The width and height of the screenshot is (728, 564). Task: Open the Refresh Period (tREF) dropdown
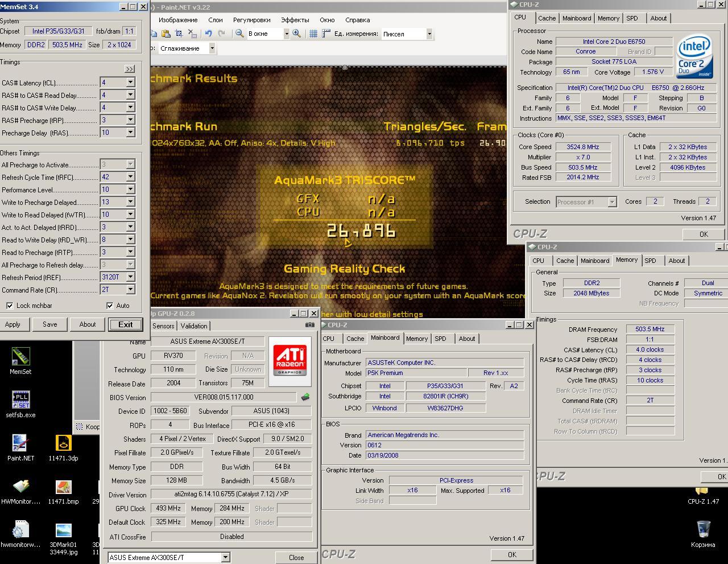pyautogui.click(x=130, y=277)
